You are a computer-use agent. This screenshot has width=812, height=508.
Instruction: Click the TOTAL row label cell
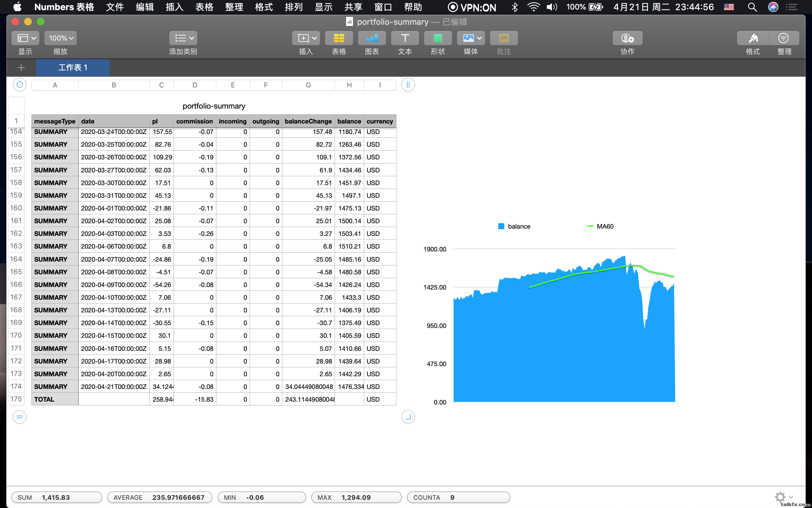point(55,399)
